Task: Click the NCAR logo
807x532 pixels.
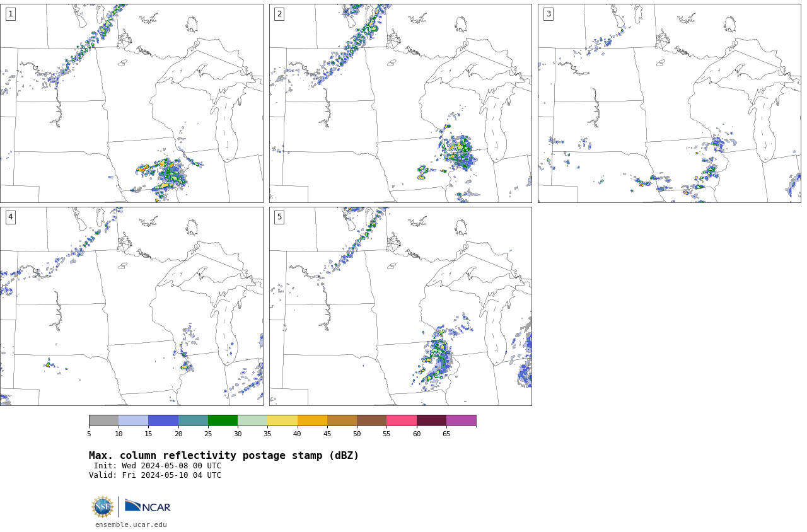Action: [x=148, y=506]
